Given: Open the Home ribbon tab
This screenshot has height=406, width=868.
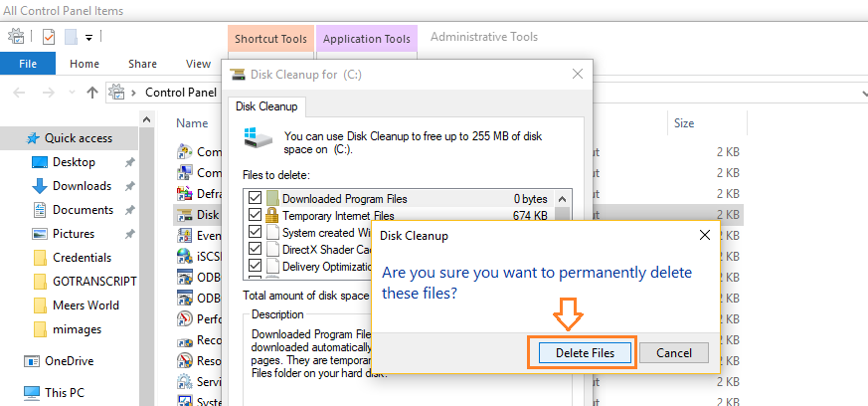Looking at the screenshot, I should pos(85,64).
